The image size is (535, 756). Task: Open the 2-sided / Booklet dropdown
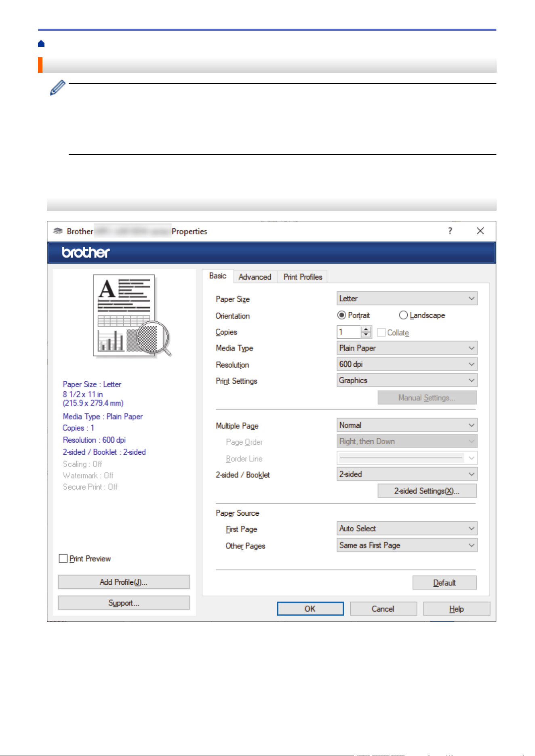(x=407, y=474)
